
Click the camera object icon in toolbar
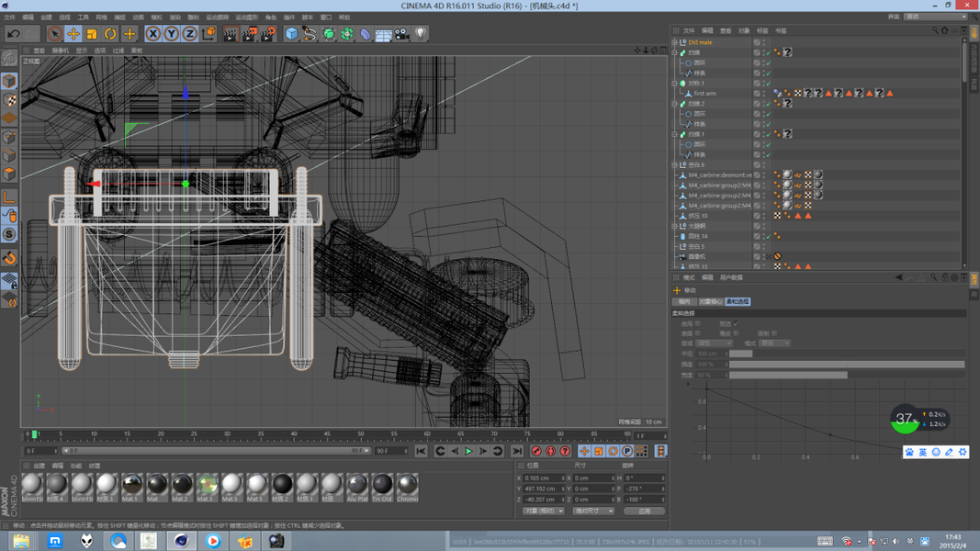coord(402,34)
